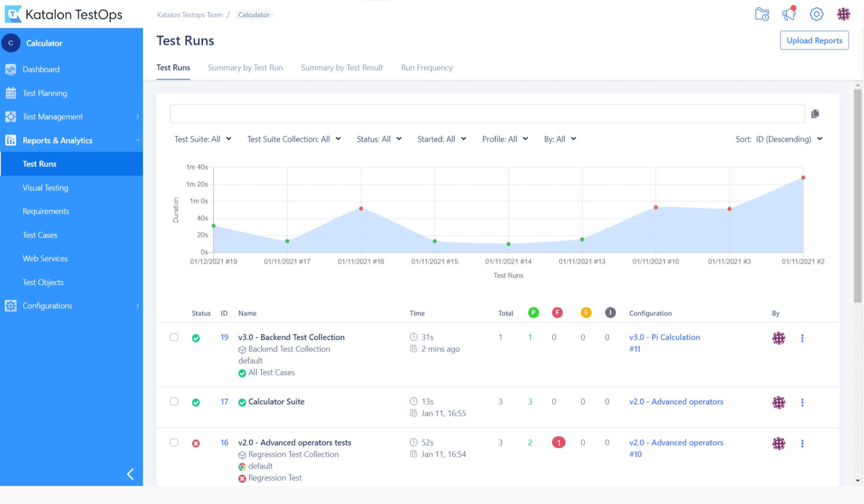Open Calculator Suite run link
Viewport: 864px width, 504px height.
276,401
